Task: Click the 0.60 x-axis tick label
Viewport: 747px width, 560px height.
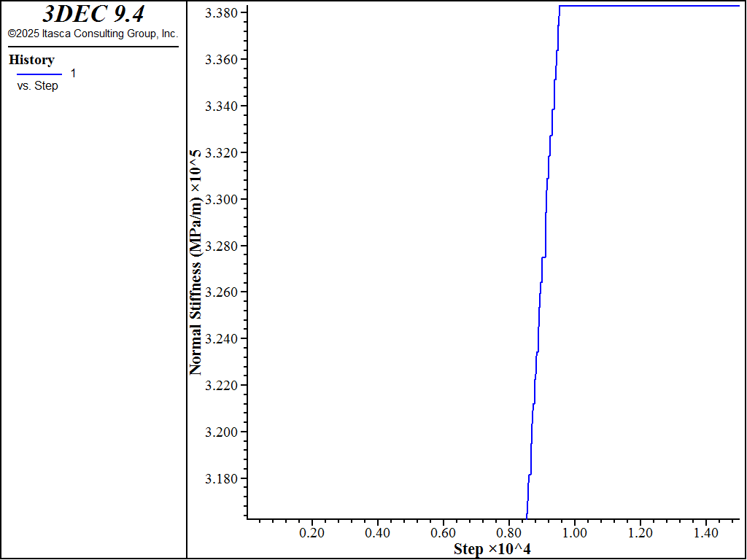Action: [443, 533]
